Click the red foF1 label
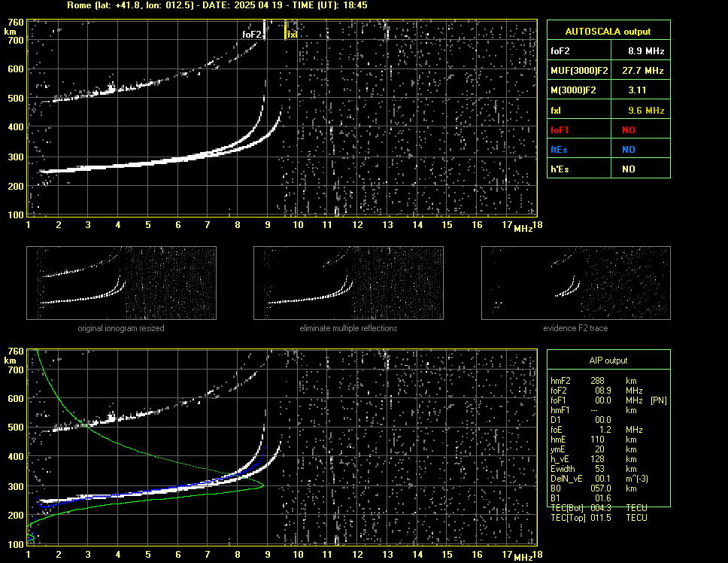This screenshot has height=563, width=728. click(x=560, y=130)
